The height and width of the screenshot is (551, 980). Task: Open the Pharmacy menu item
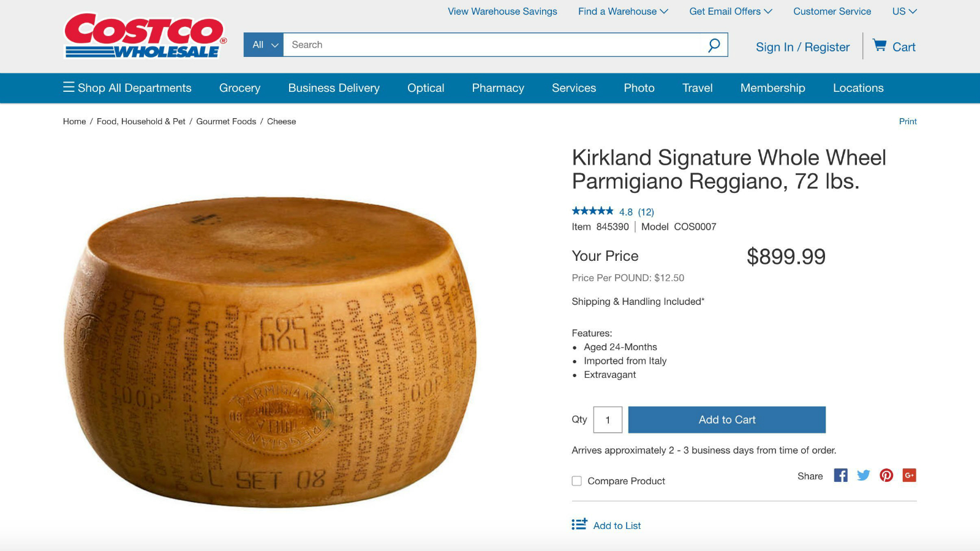(x=498, y=88)
